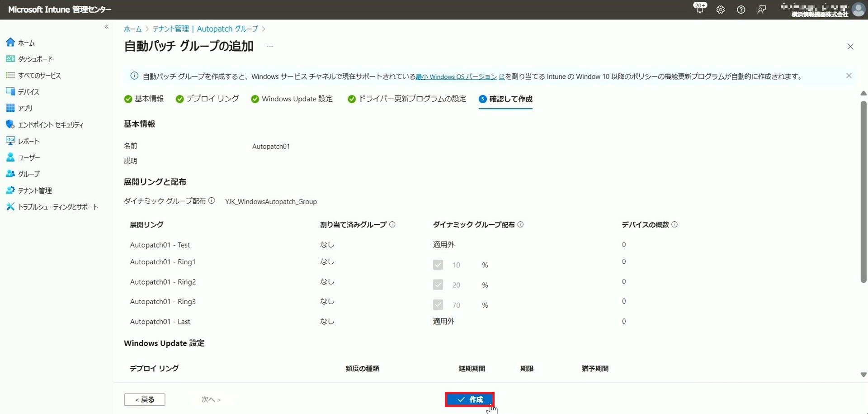Collapse the left navigation menu
The width and height of the screenshot is (868, 414).
click(107, 27)
